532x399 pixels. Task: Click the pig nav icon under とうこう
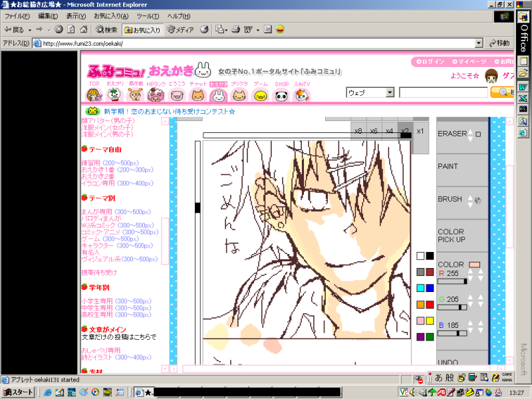pyautogui.click(x=177, y=95)
